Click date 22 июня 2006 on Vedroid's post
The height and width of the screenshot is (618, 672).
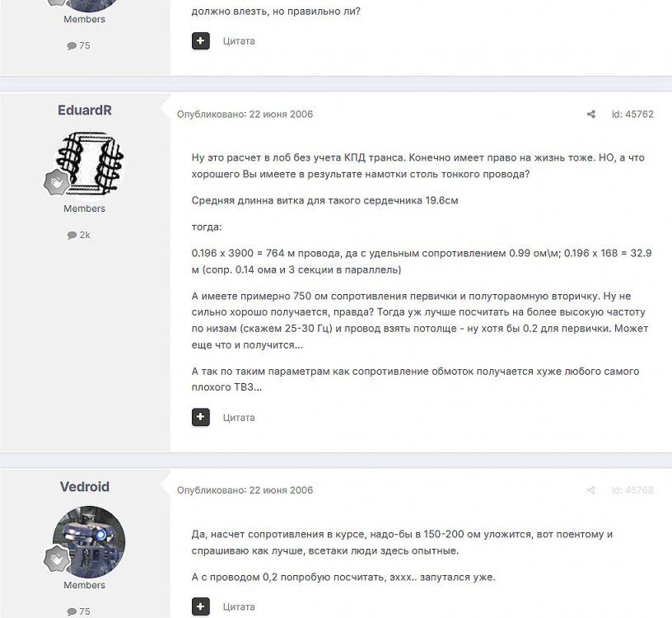pyautogui.click(x=281, y=489)
